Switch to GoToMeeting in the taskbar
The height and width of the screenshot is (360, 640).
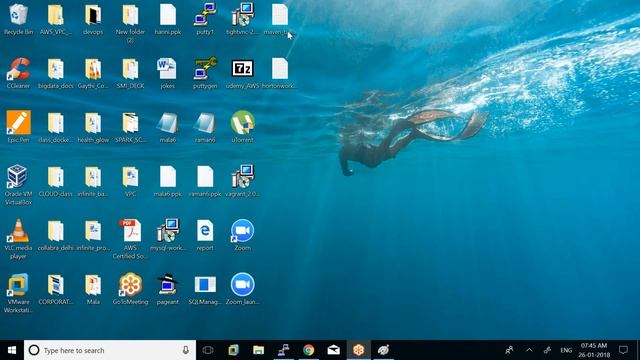pyautogui.click(x=358, y=350)
